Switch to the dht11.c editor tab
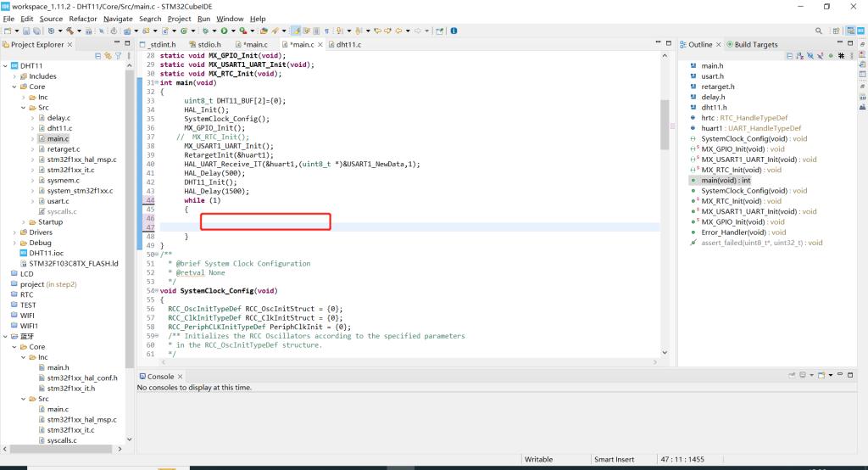Image resolution: width=868 pixels, height=470 pixels. (x=344, y=44)
